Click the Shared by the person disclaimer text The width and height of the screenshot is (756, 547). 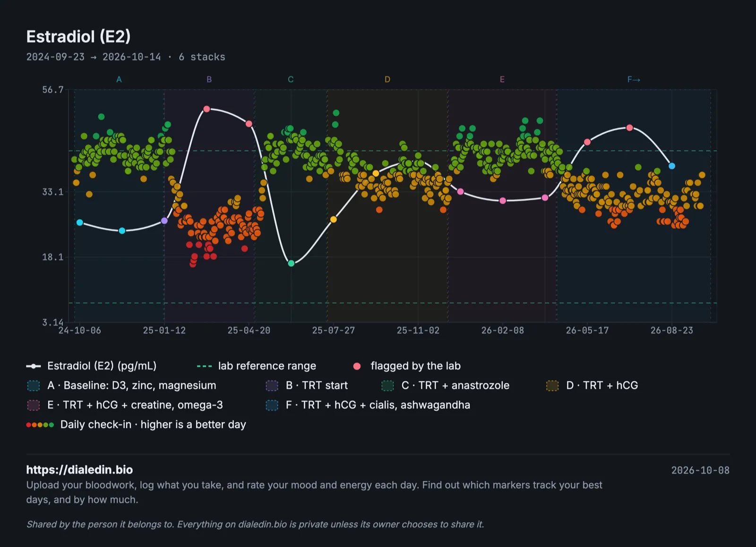(x=255, y=524)
